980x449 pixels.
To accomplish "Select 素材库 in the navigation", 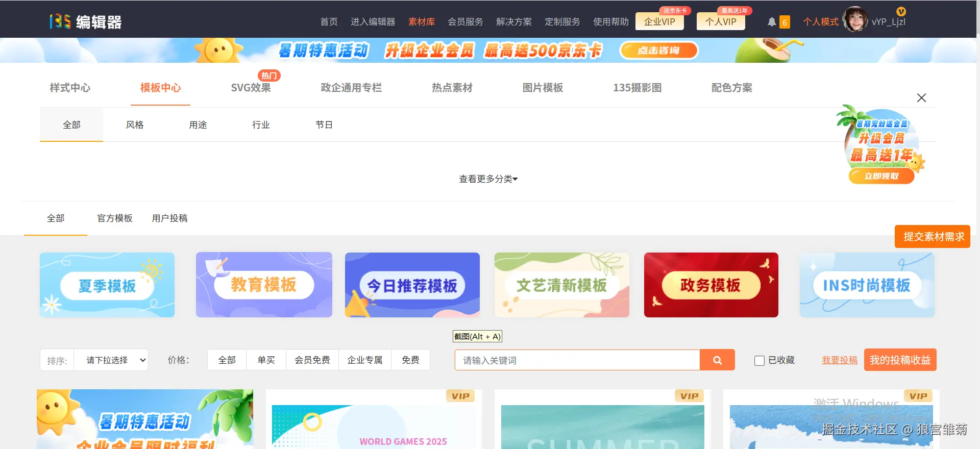I will tap(421, 22).
